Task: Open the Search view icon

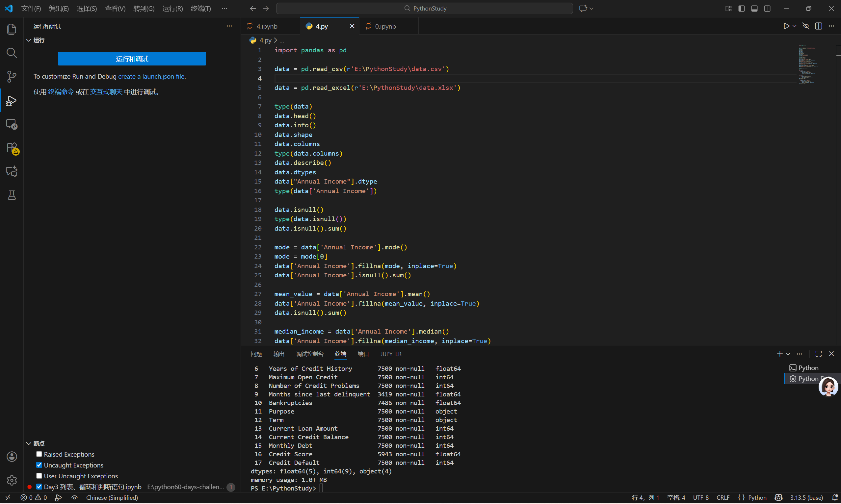Action: [12, 53]
